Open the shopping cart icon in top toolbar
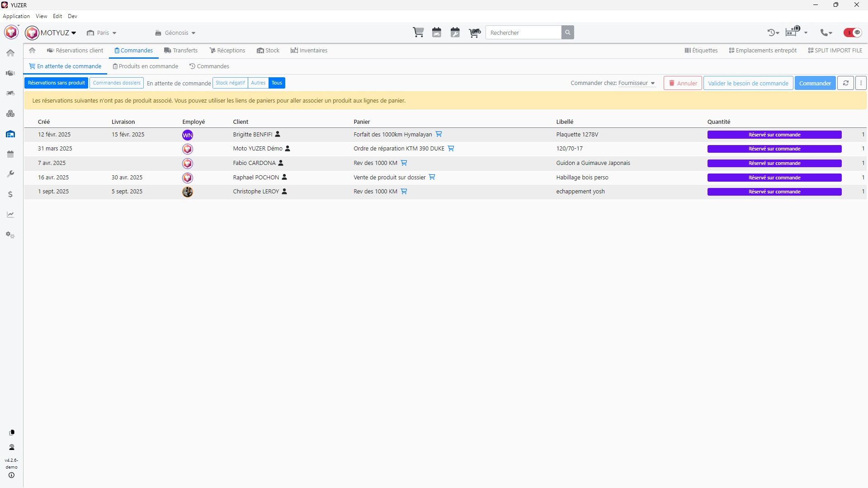 (x=418, y=33)
